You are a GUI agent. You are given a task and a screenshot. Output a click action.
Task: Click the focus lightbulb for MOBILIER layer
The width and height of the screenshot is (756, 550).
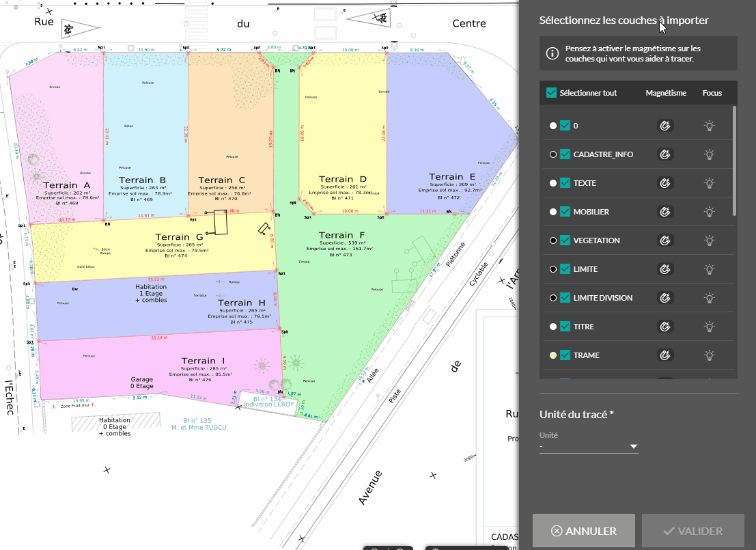point(710,212)
